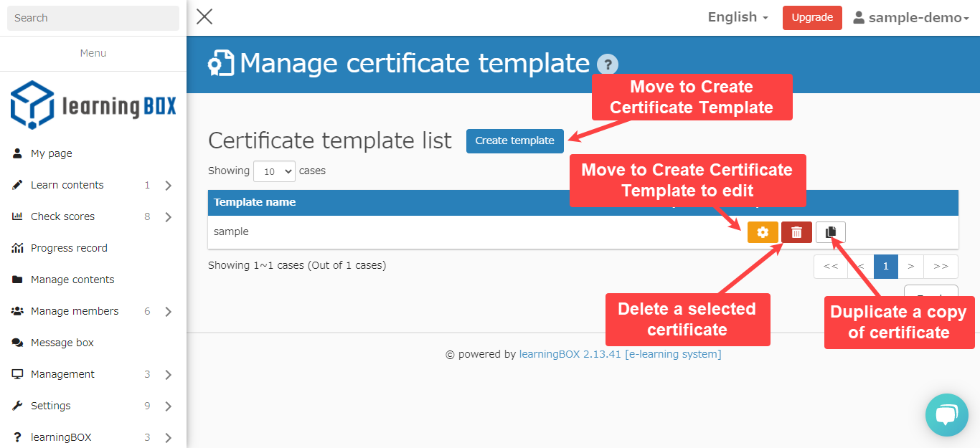Click the Create template button
Screen dimensions: 980x448
[x=514, y=140]
